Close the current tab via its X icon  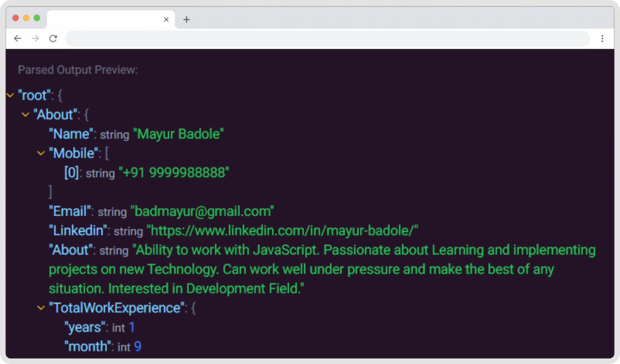pyautogui.click(x=166, y=19)
